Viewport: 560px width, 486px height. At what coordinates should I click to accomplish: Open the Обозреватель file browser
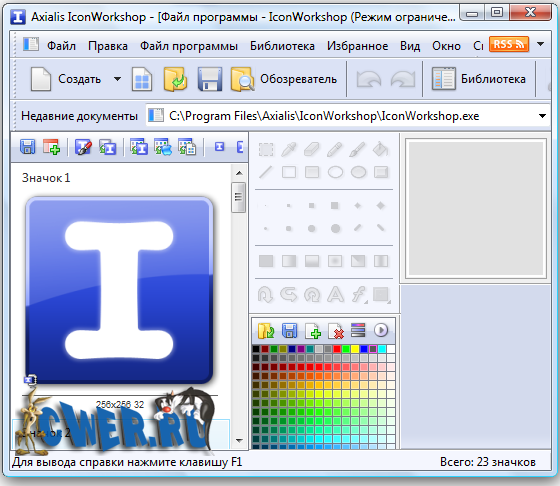[x=284, y=79]
